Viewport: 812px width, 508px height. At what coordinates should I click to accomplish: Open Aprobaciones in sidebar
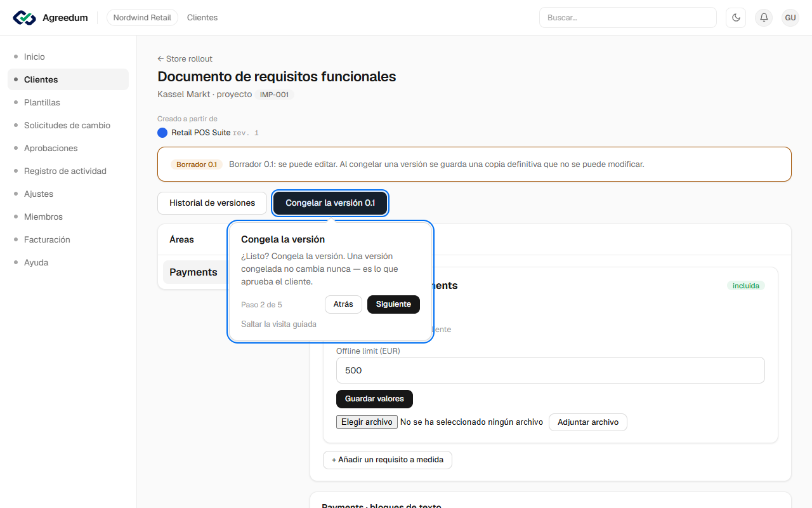coord(68,148)
